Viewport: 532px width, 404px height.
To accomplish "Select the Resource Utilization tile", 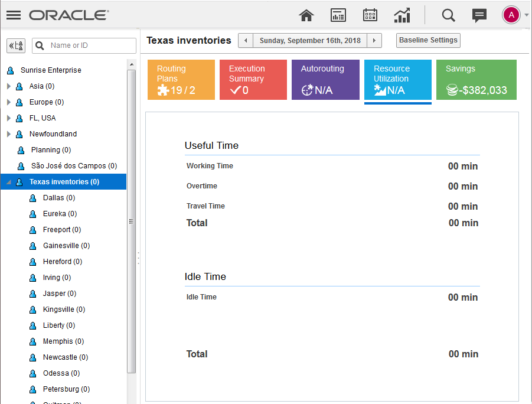I will [397, 80].
